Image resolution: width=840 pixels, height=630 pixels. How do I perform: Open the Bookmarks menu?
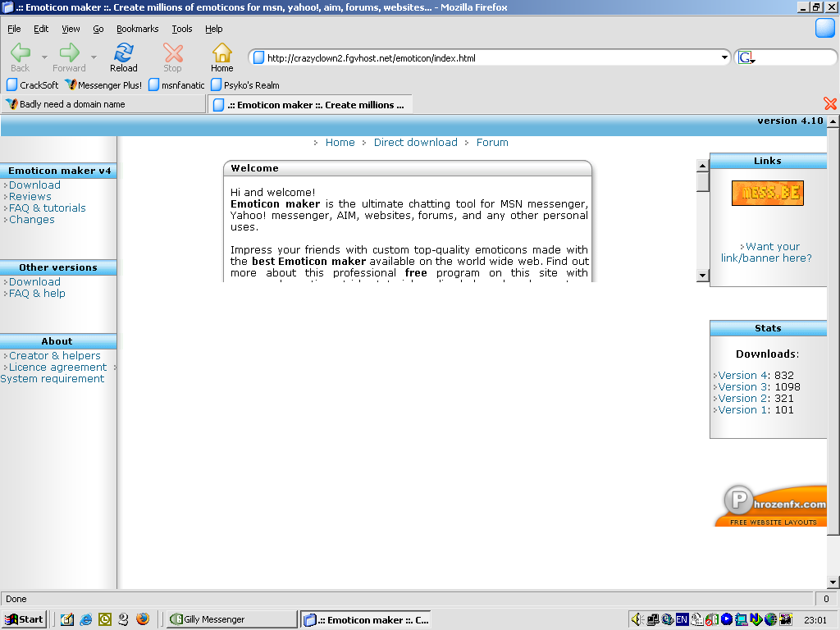tap(137, 29)
